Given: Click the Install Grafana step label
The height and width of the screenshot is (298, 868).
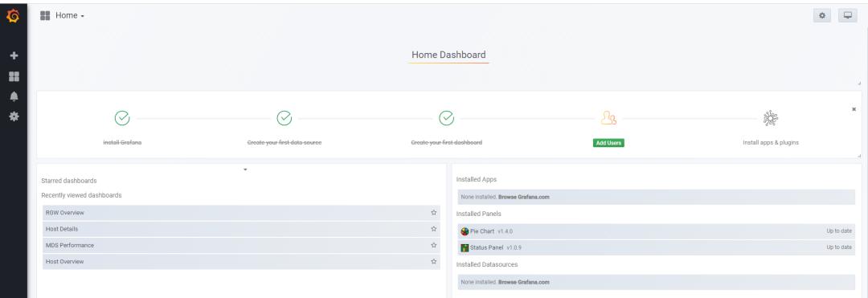Looking at the screenshot, I should point(122,143).
